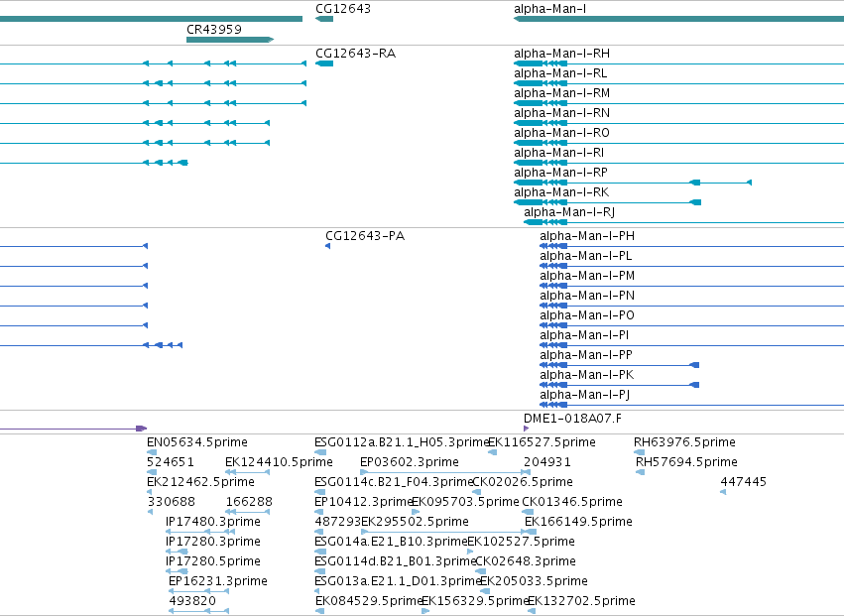Click the 487293 feature label

point(337,522)
